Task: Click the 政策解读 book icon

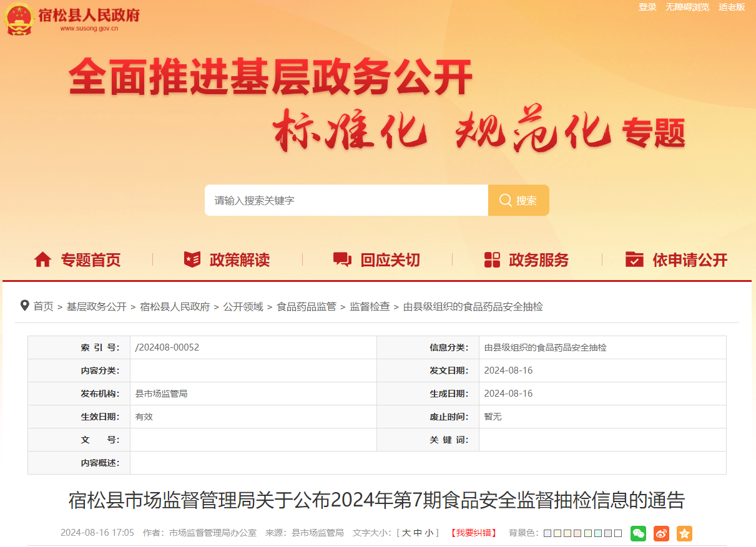Action: [x=192, y=259]
